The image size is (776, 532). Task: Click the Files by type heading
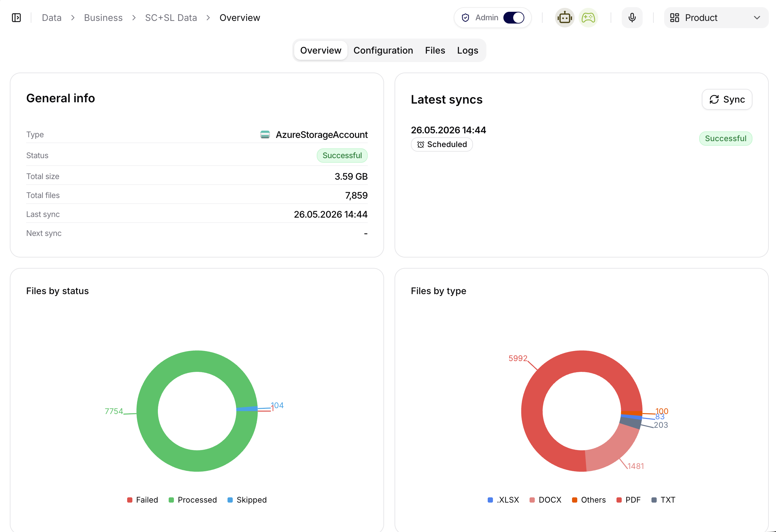pyautogui.click(x=438, y=291)
